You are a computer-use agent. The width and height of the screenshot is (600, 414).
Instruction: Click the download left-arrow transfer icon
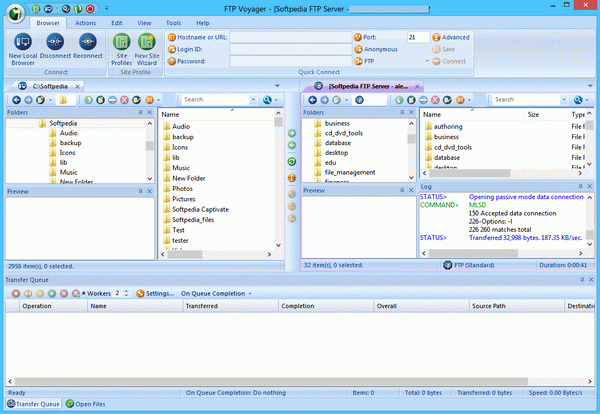pyautogui.click(x=292, y=145)
